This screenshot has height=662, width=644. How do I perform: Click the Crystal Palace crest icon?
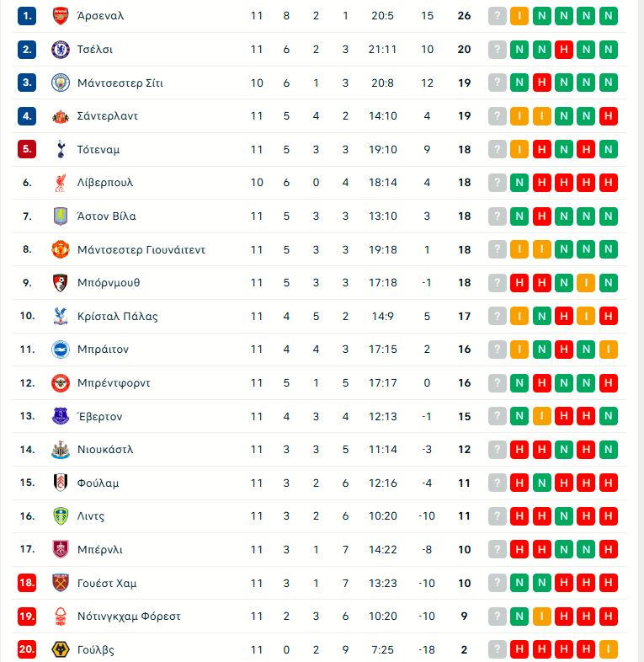(x=60, y=317)
